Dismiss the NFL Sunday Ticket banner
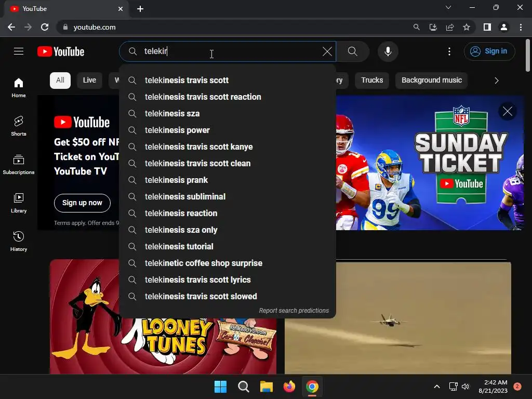532x399 pixels. pos(507,111)
